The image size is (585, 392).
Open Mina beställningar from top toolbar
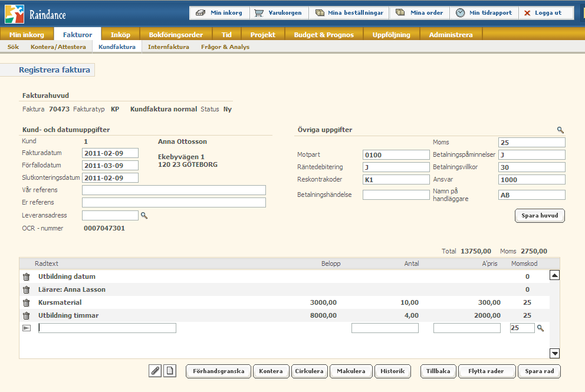click(349, 13)
